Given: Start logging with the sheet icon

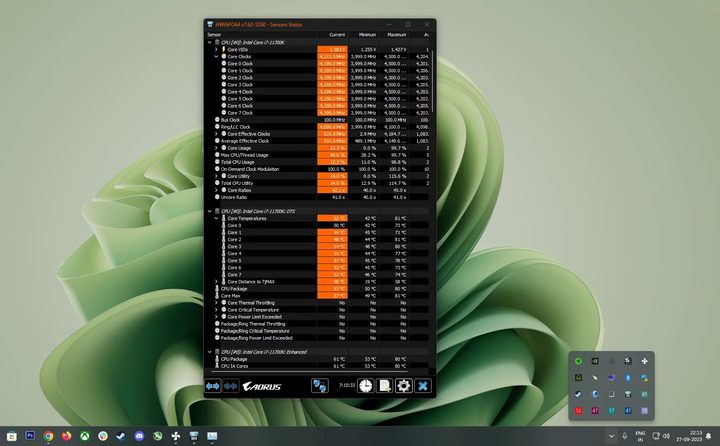Looking at the screenshot, I should pyautogui.click(x=384, y=386).
